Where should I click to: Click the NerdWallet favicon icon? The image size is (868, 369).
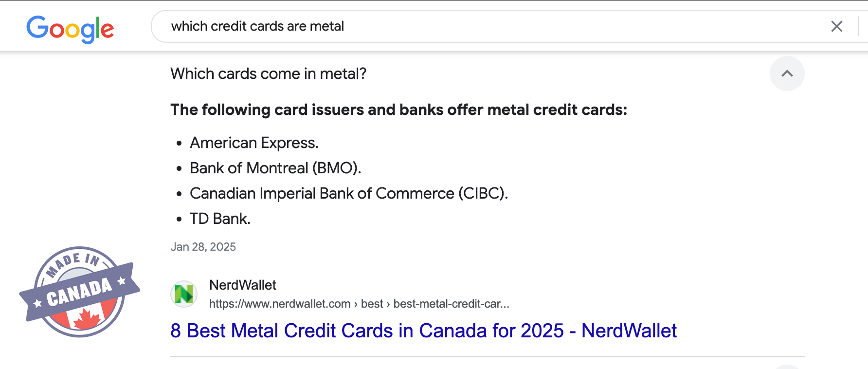(184, 294)
